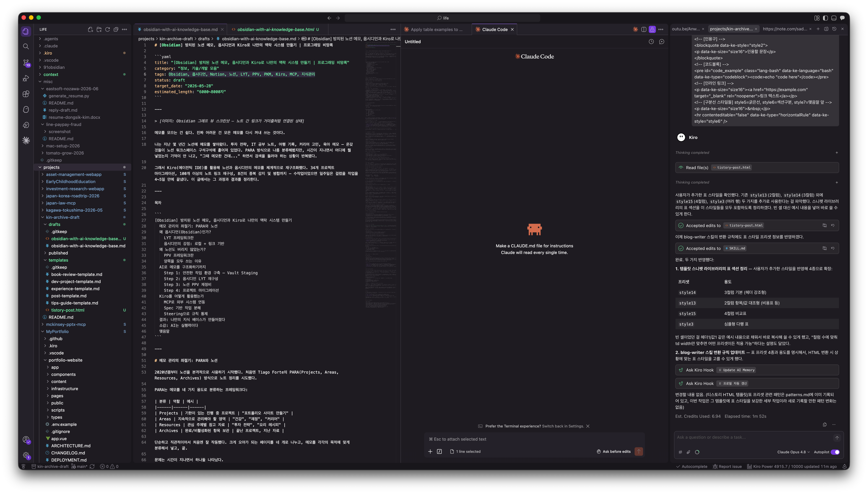
Task: Go back with the navigation arrow
Action: [x=329, y=18]
